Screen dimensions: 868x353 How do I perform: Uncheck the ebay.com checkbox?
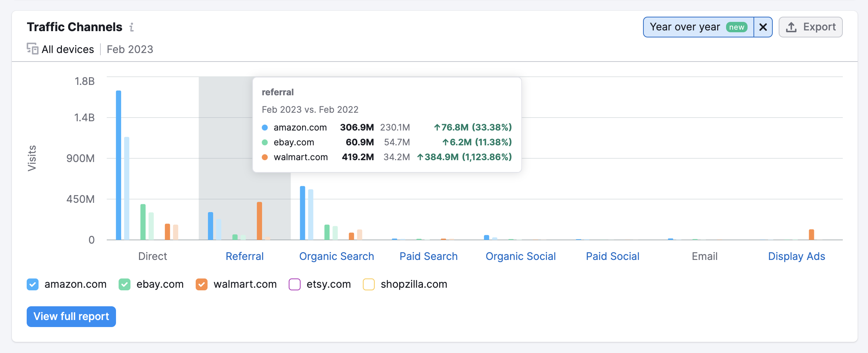[x=125, y=284]
